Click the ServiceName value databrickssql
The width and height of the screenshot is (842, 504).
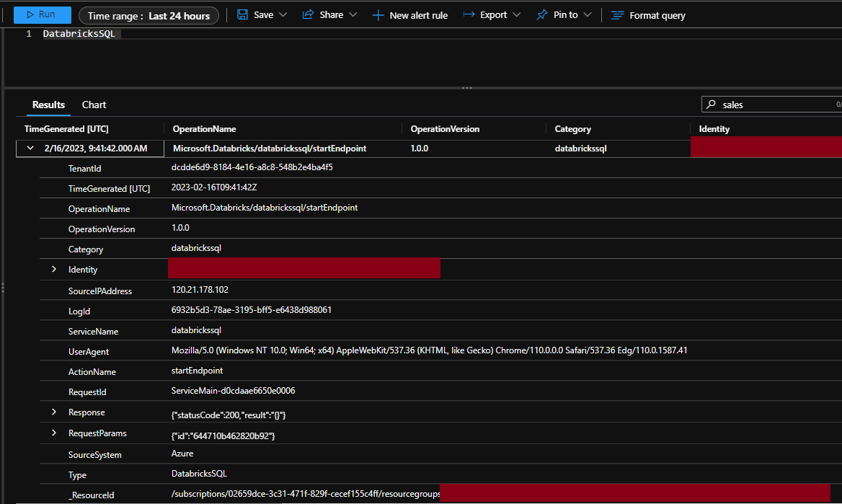[196, 330]
